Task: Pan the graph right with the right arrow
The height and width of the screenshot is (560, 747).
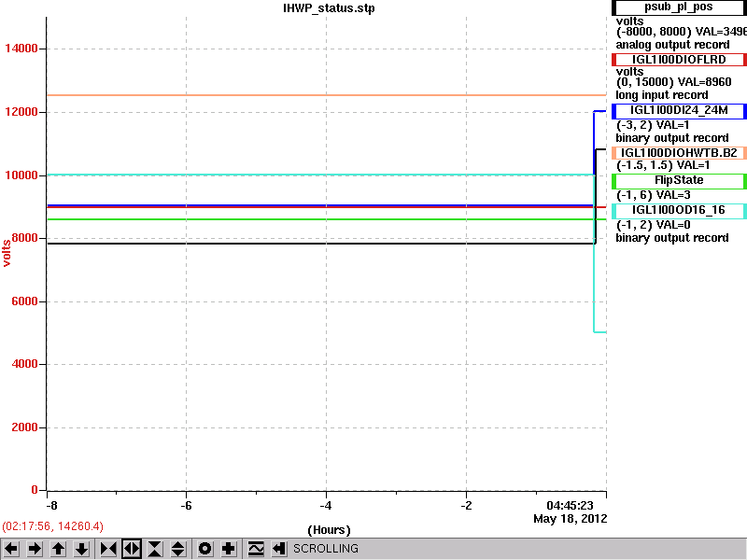Action: (35, 549)
